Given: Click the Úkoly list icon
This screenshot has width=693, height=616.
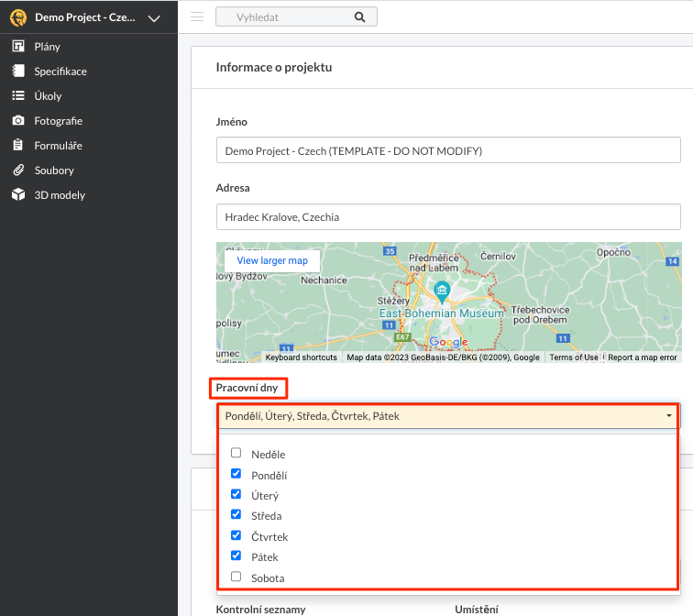Looking at the screenshot, I should (17, 96).
